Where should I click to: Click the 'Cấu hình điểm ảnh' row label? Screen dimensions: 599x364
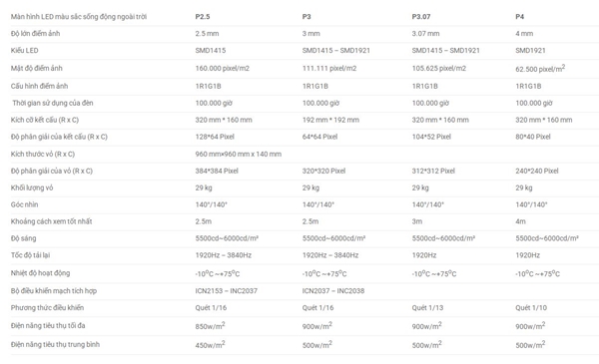[x=39, y=86]
